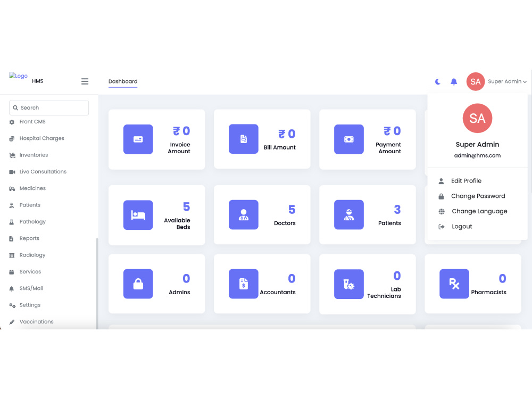Click the admin@hms.com email text
This screenshot has width=532, height=399.
click(477, 155)
